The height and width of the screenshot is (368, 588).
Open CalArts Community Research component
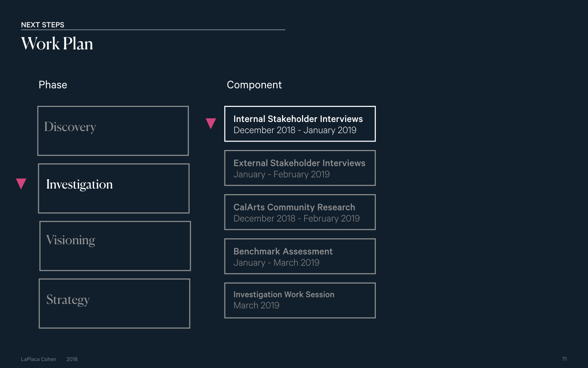click(x=300, y=212)
